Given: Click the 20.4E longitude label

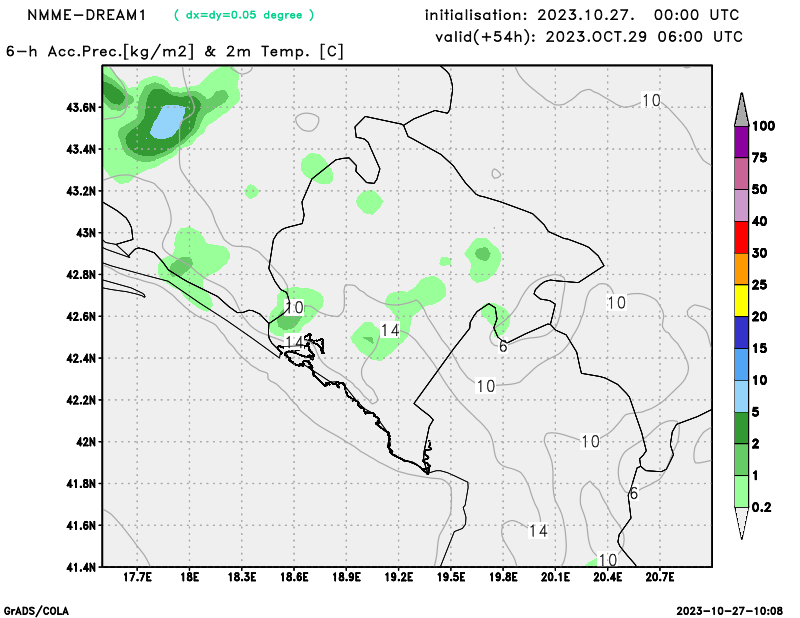Looking at the screenshot, I should (x=608, y=577).
